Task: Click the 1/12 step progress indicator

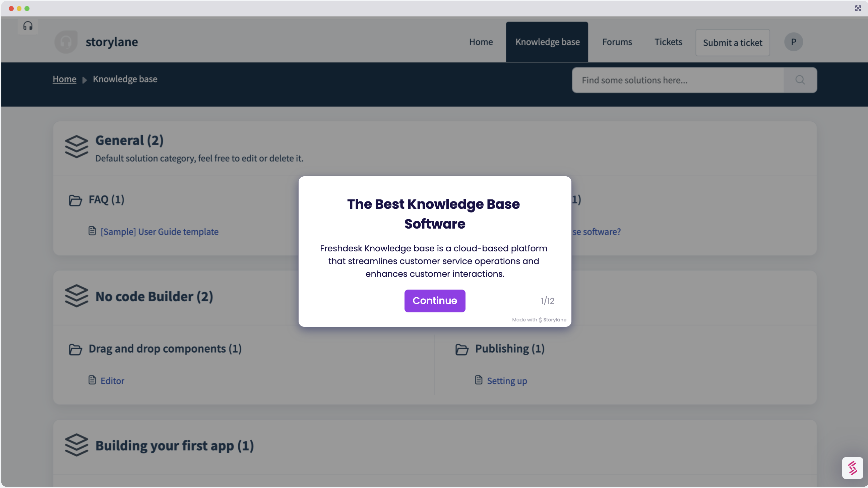Action: point(547,301)
